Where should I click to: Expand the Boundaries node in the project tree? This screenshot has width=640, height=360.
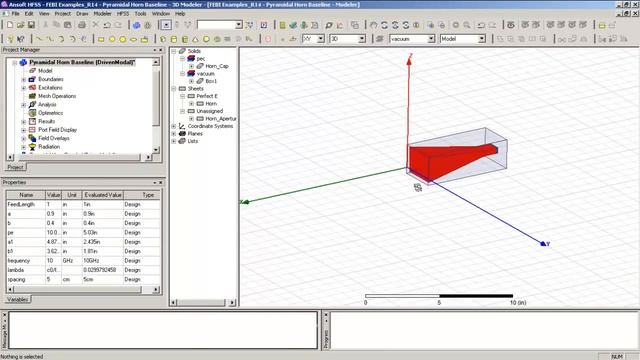tap(24, 79)
